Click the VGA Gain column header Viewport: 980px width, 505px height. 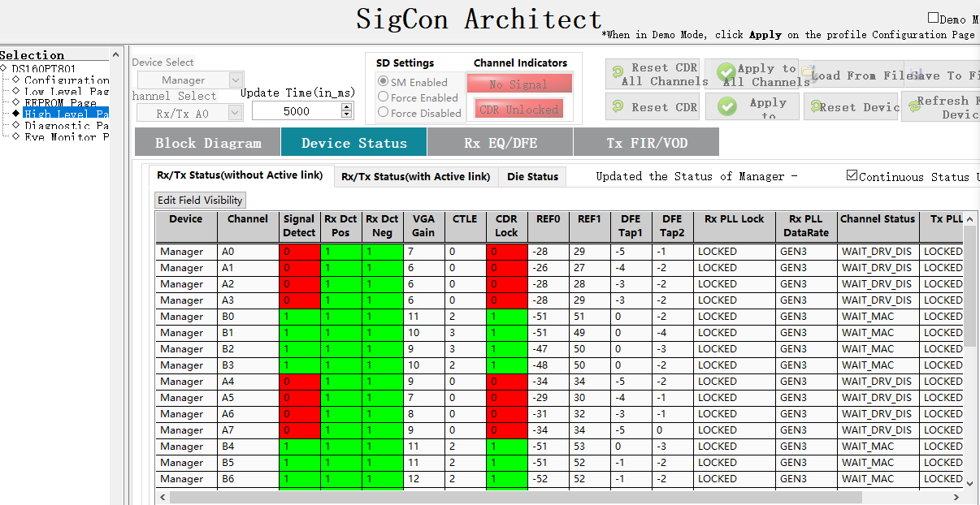(423, 226)
